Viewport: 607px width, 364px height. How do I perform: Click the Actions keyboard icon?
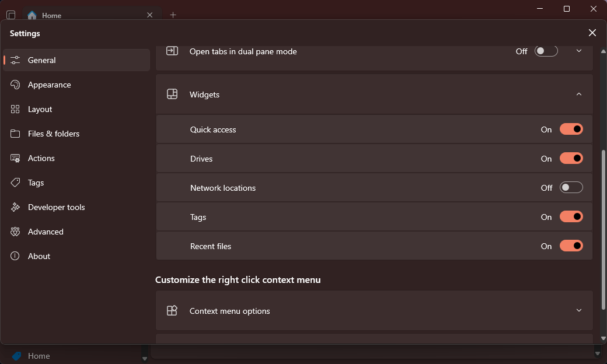[x=16, y=158]
